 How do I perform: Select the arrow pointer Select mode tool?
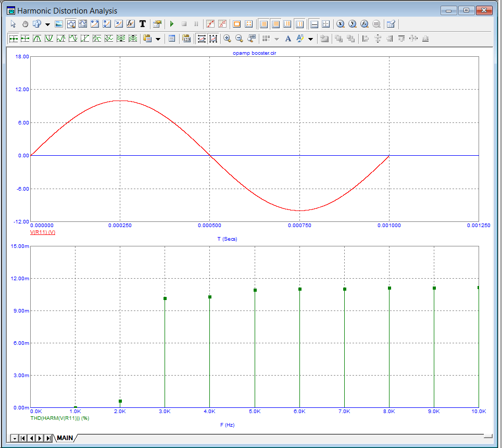(13, 24)
